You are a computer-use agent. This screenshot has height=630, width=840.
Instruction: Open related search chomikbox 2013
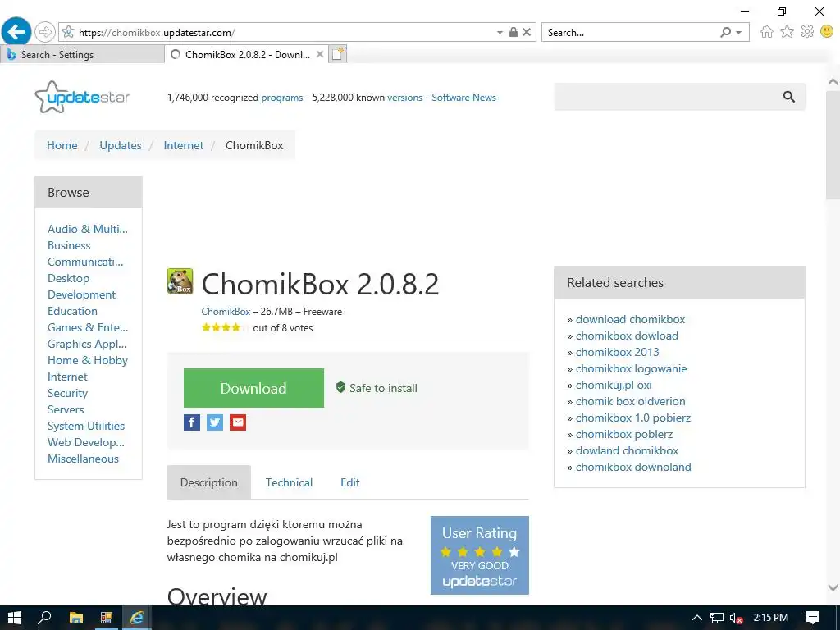(x=617, y=352)
